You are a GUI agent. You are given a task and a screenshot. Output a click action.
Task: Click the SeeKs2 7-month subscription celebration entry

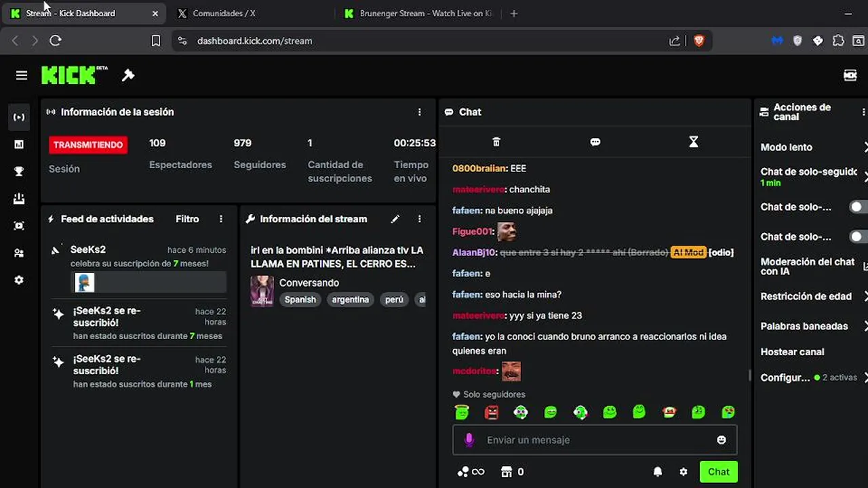pos(138,268)
